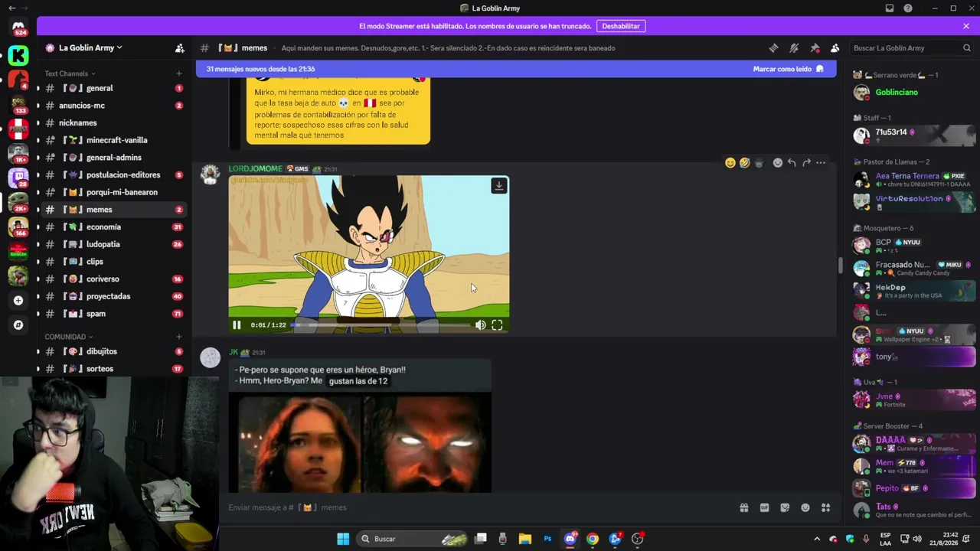Viewport: 980px width, 551px height.
Task: Open more options on LORDJOMOME's message
Action: [821, 163]
